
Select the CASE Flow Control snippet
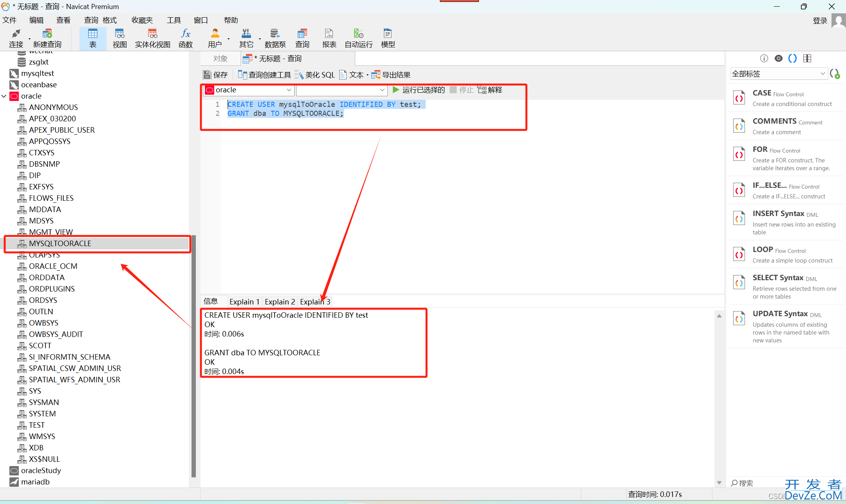(x=786, y=98)
